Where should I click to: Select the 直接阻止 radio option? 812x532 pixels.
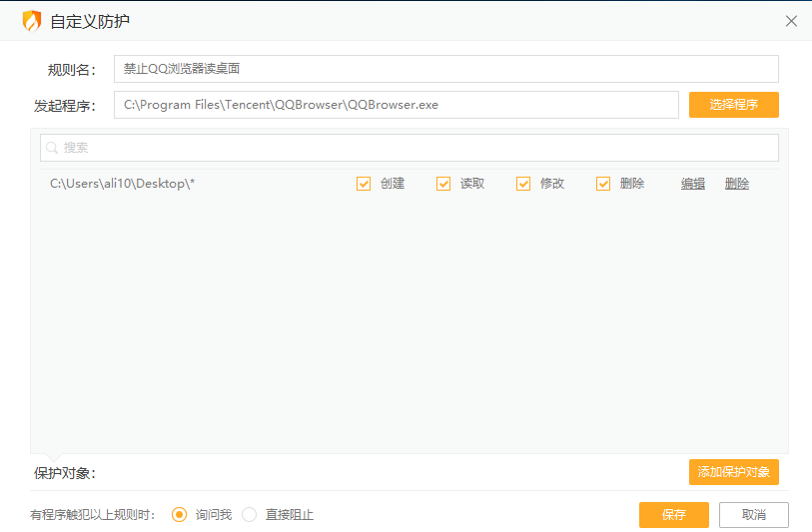(249, 514)
